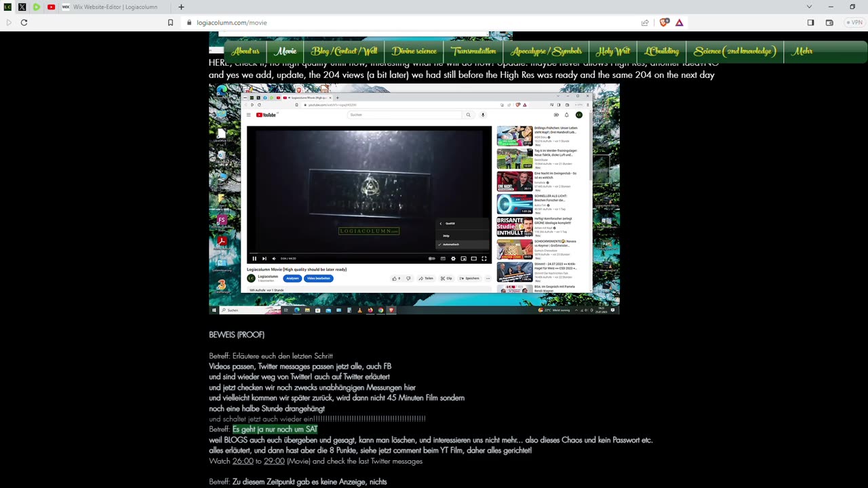Click highlighted text 'Es geht ja nur noch um SAT'
Image resolution: width=868 pixels, height=488 pixels.
[x=275, y=430]
